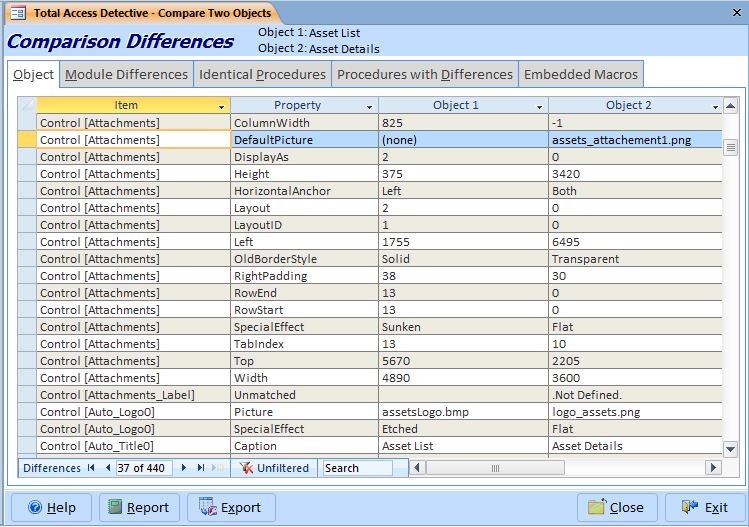Switch to Module Differences tab

tap(126, 74)
